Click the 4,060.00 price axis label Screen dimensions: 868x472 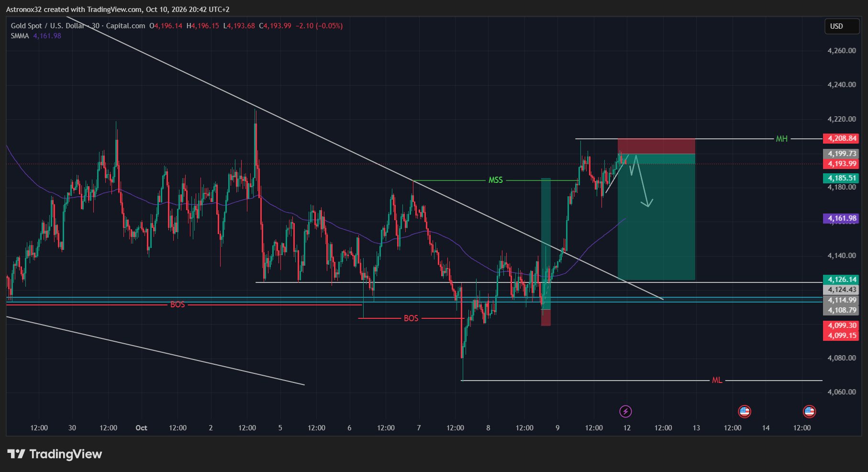842,392
